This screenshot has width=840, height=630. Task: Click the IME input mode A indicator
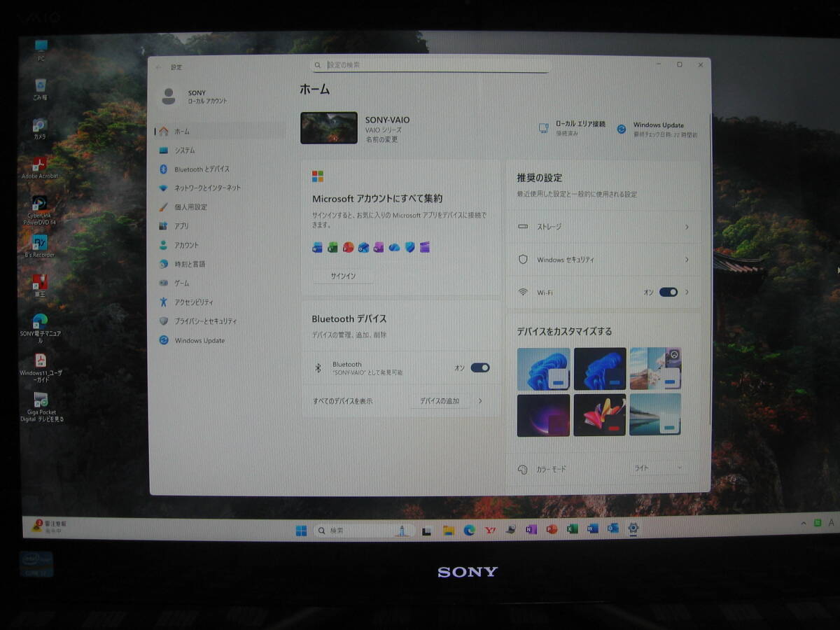pyautogui.click(x=832, y=523)
